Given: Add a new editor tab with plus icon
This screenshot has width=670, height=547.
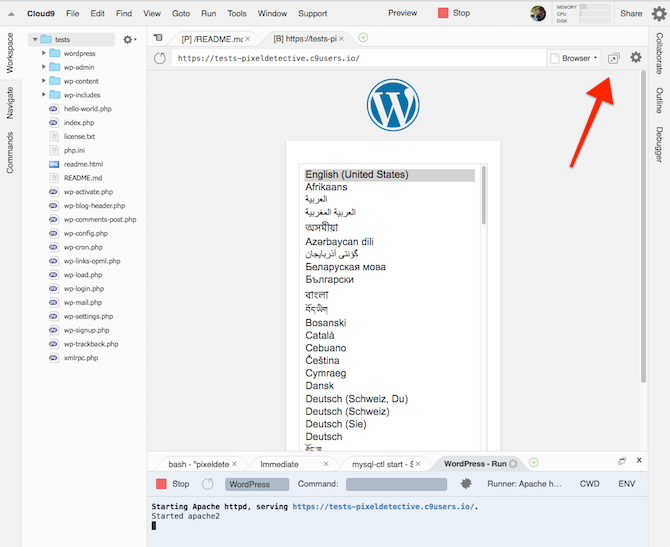Looking at the screenshot, I should coord(363,38).
